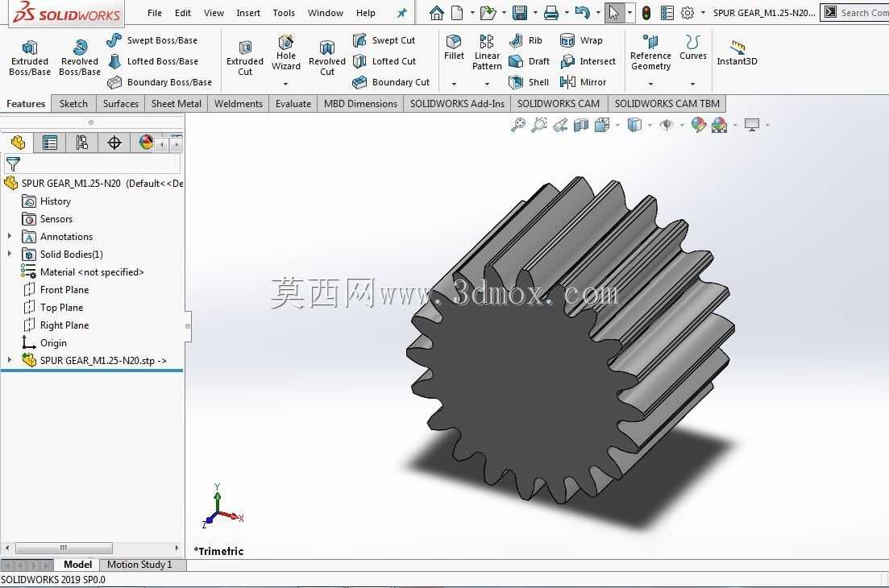The height and width of the screenshot is (588, 889).
Task: Expand the Annotations tree node
Action: pos(10,236)
